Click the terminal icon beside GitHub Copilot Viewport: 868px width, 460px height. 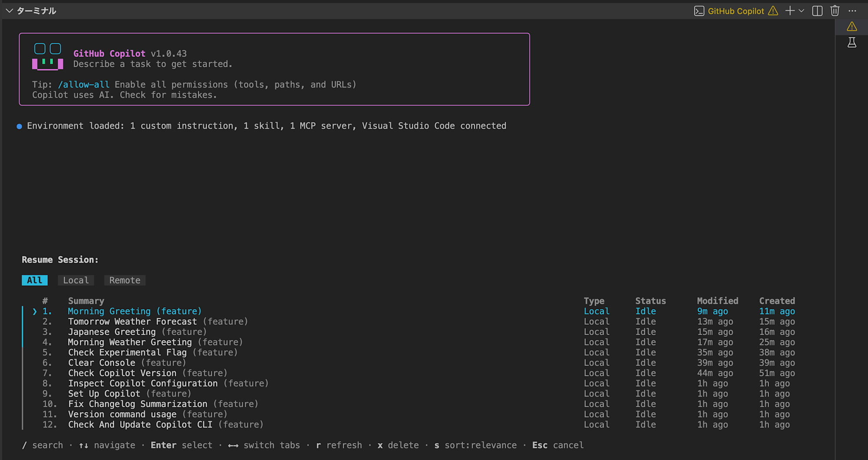point(699,11)
